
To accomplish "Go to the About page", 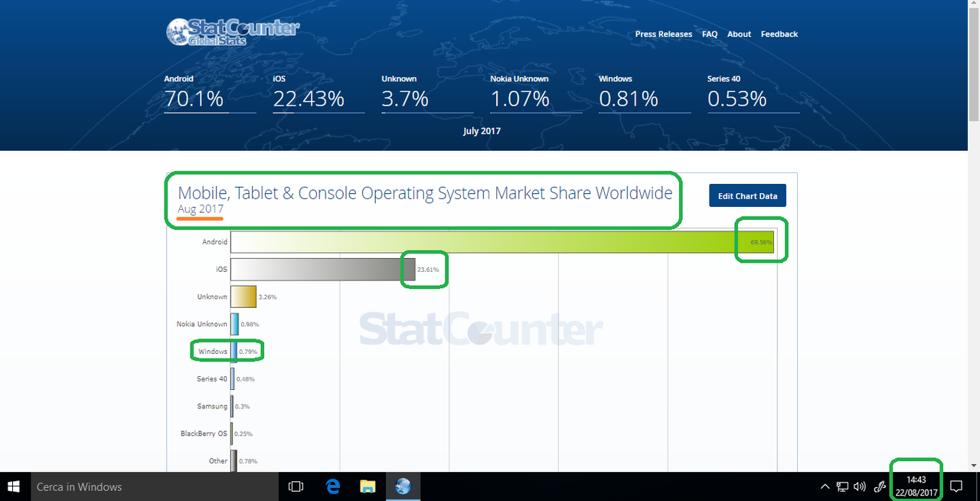I will click(739, 34).
